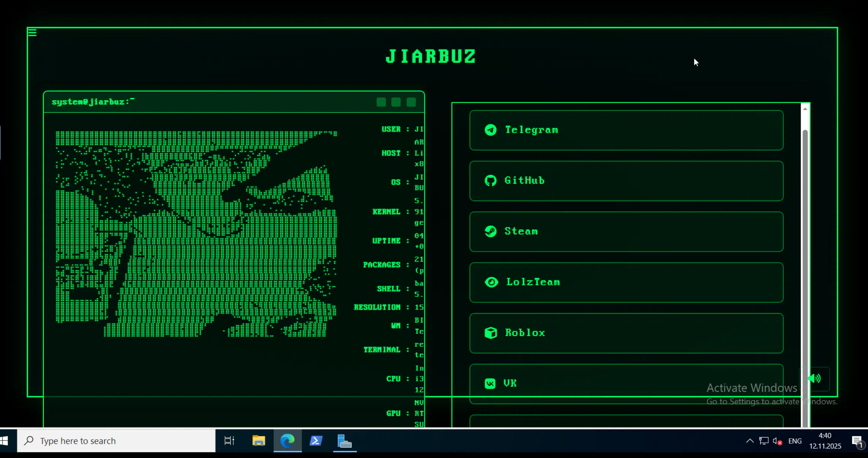Click the first green terminal window button

tap(381, 102)
